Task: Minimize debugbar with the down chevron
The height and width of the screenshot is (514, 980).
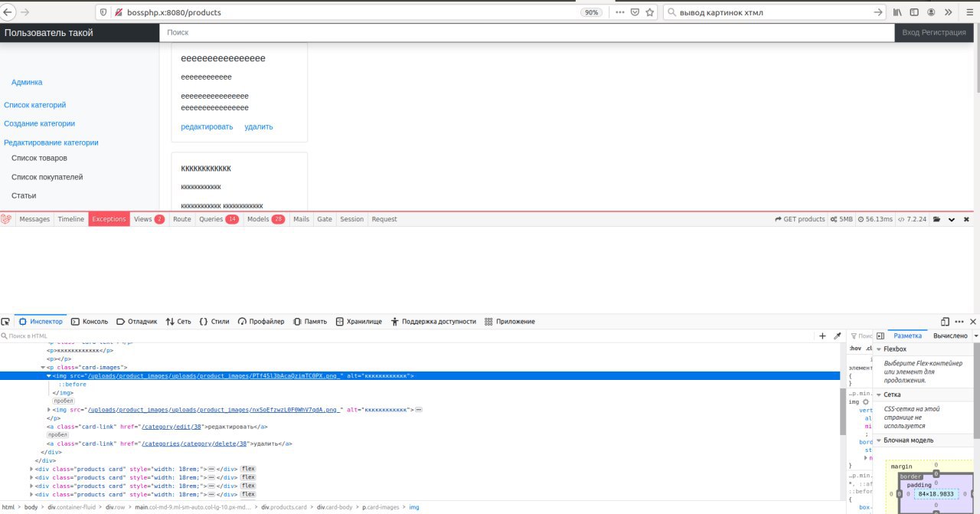Action: click(951, 220)
